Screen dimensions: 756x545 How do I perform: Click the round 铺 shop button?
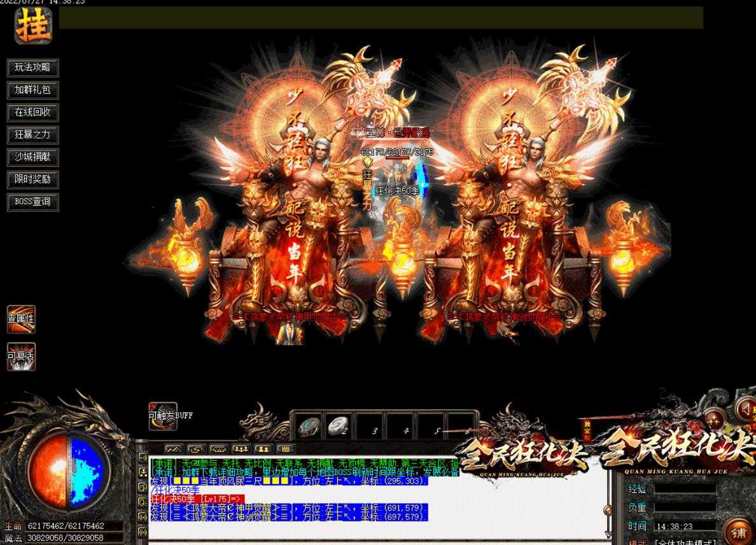(738, 532)
